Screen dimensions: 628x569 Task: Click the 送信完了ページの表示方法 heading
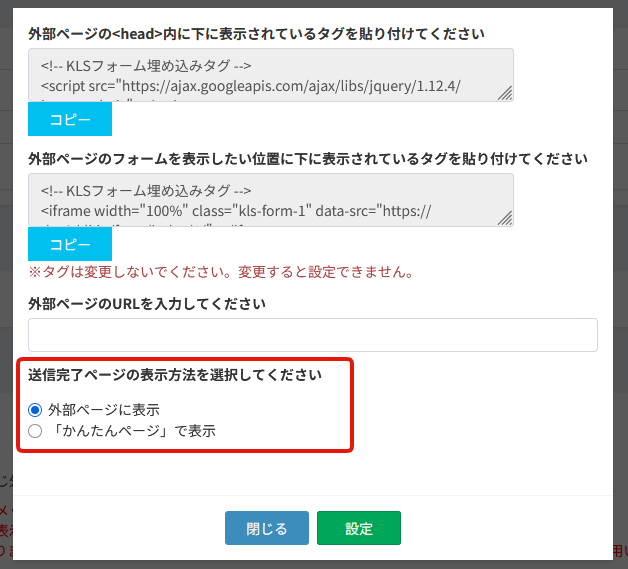click(175, 375)
